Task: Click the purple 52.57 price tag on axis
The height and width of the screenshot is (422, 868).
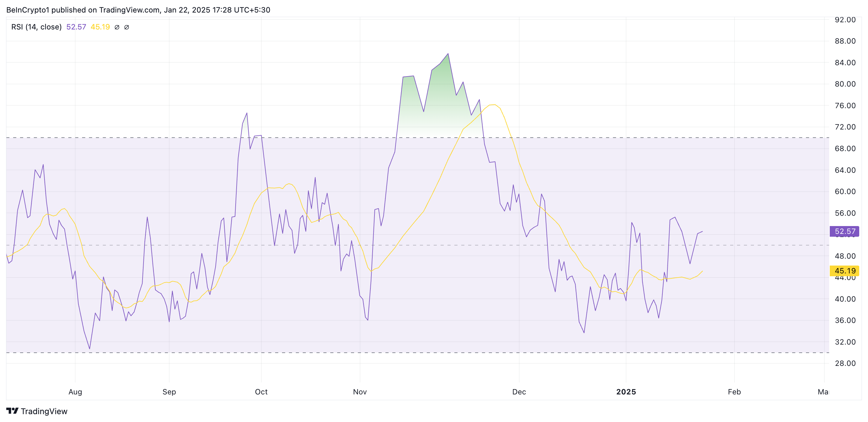Action: point(844,231)
